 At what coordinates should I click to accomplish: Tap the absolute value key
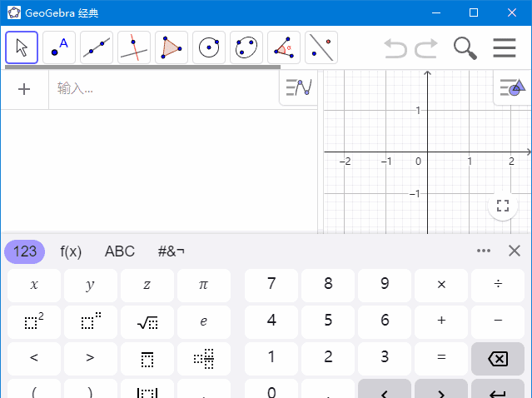147,389
